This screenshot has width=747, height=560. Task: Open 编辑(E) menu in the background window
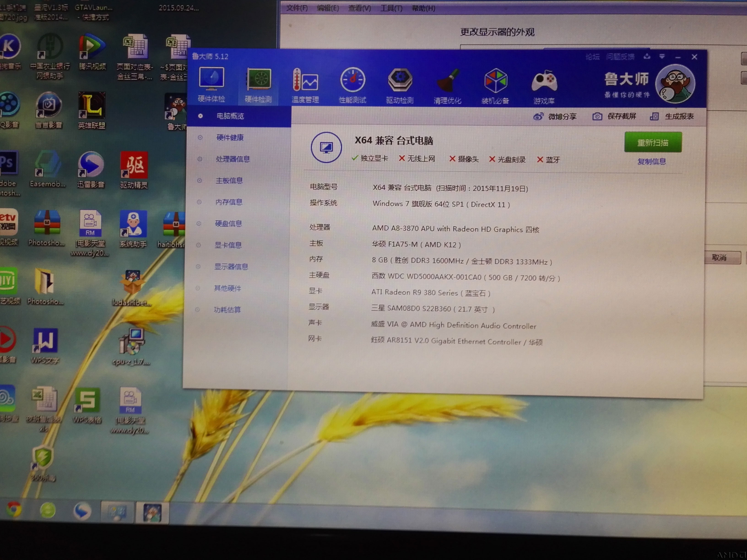(327, 8)
